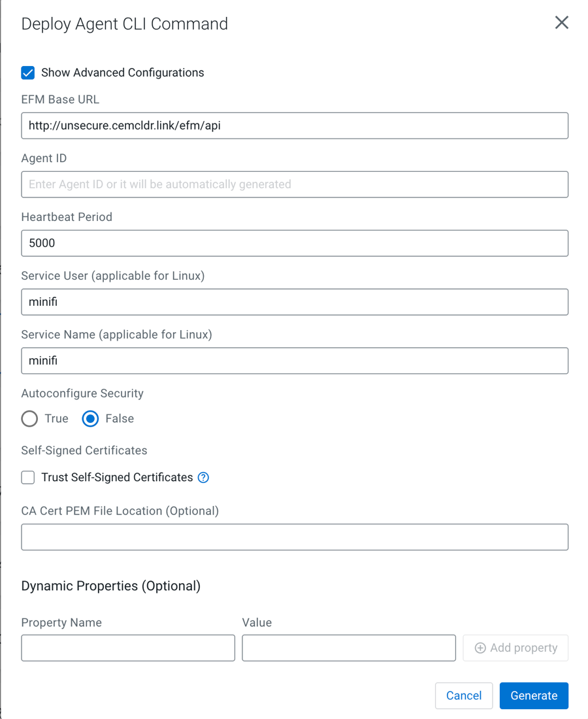Select the False radio button

[x=90, y=419]
